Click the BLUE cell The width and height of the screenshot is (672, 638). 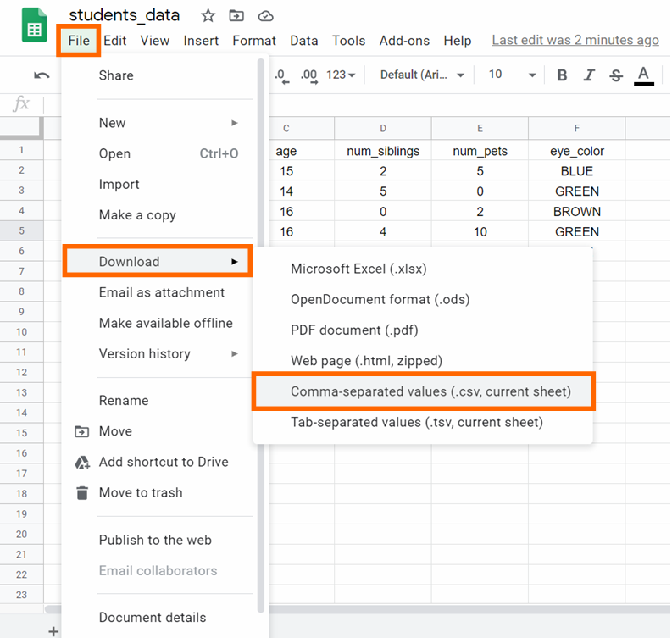(x=577, y=171)
